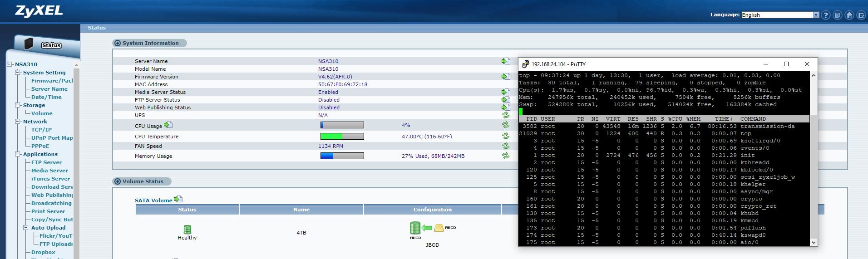
Task: Open Flickr/YouTube under Auto Upload
Action: click(x=56, y=236)
